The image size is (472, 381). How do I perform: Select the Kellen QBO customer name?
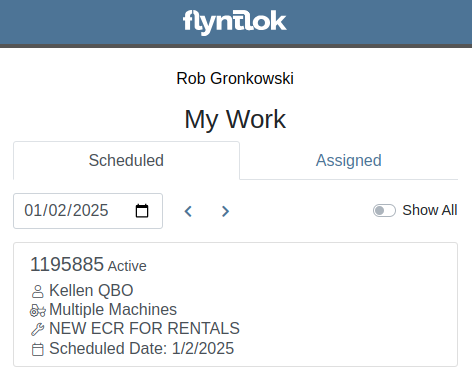[91, 290]
